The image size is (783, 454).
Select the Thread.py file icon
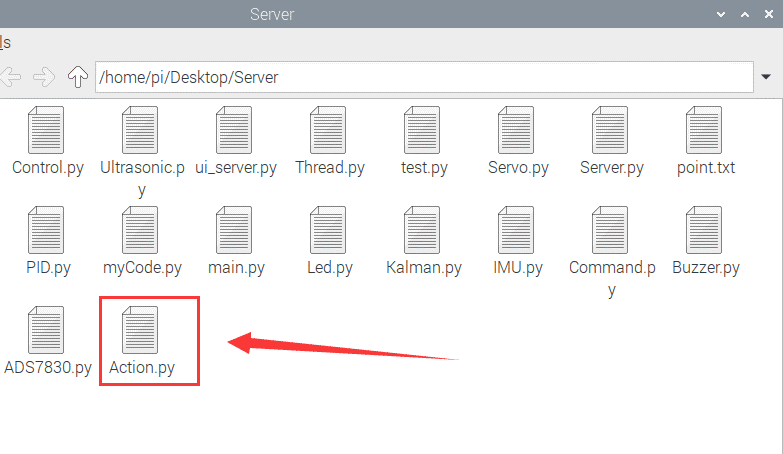(x=328, y=130)
